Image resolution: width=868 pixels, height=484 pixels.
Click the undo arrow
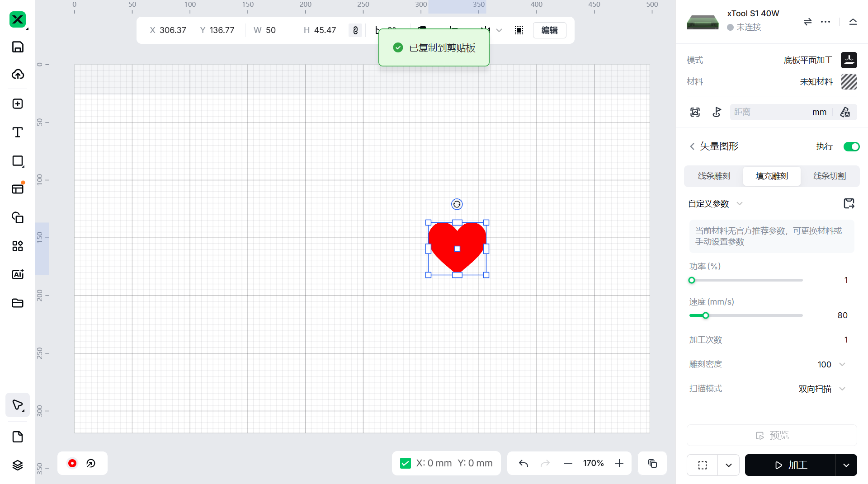pos(524,463)
